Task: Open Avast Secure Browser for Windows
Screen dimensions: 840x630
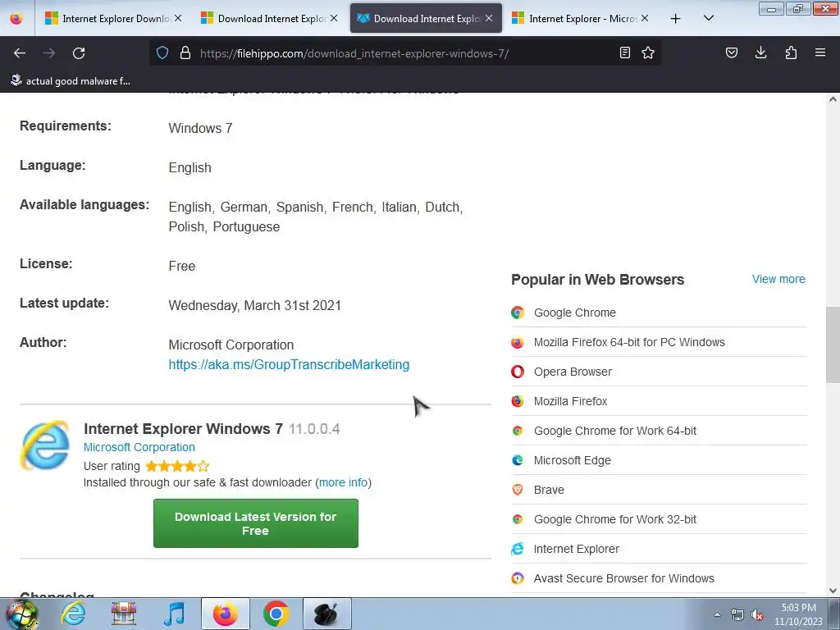Action: click(x=623, y=578)
